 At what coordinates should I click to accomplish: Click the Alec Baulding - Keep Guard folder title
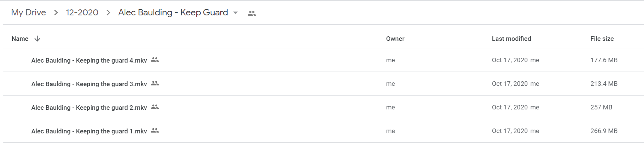click(x=173, y=12)
